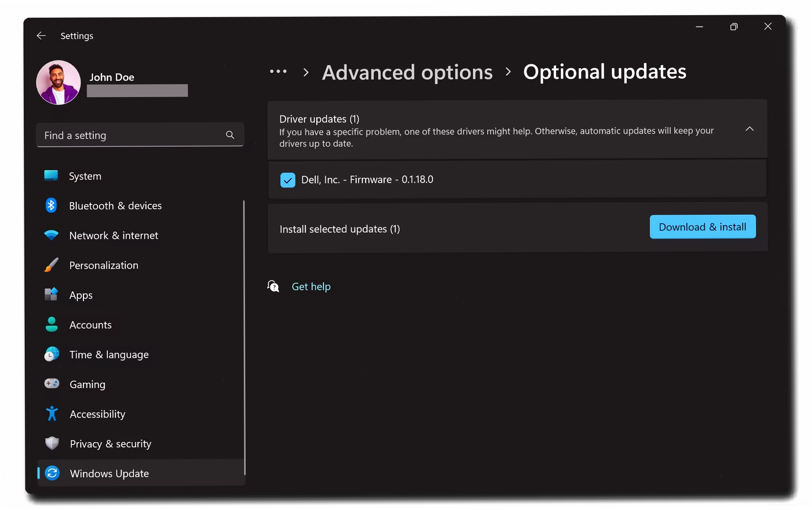This screenshot has width=812, height=510.
Task: Focus the Find a setting field
Action: [x=140, y=135]
